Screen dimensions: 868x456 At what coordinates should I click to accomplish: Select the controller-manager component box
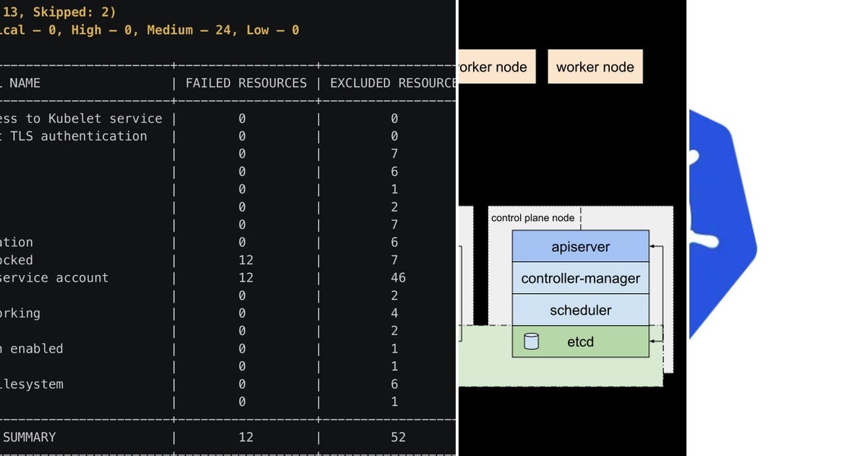tap(580, 278)
